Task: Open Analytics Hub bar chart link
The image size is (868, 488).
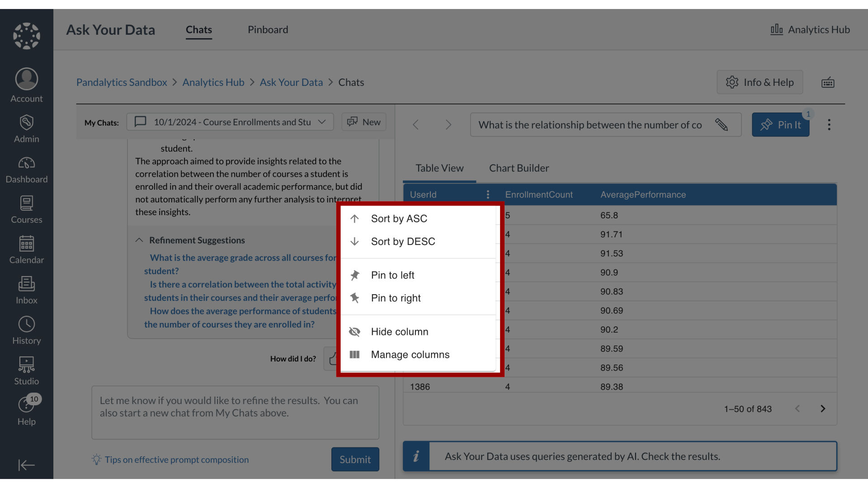Action: pos(810,29)
